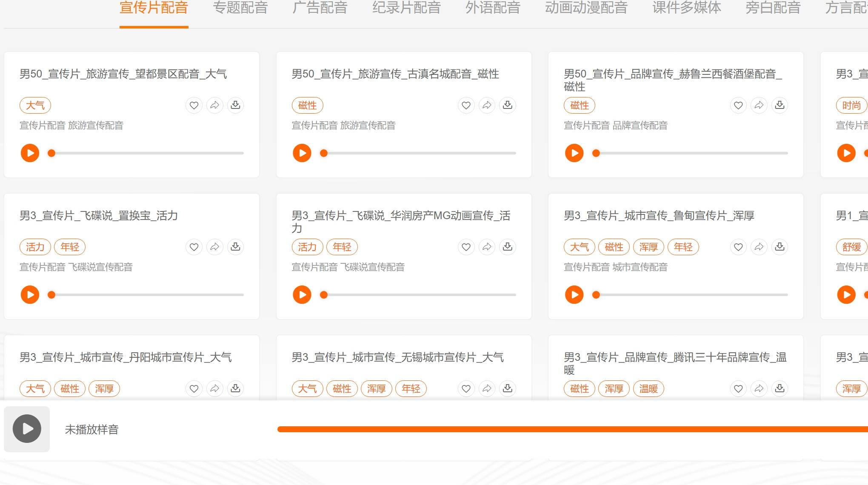868x485 pixels.
Task: Click the 磁性 tag on 古滇名城配音
Action: click(x=308, y=105)
